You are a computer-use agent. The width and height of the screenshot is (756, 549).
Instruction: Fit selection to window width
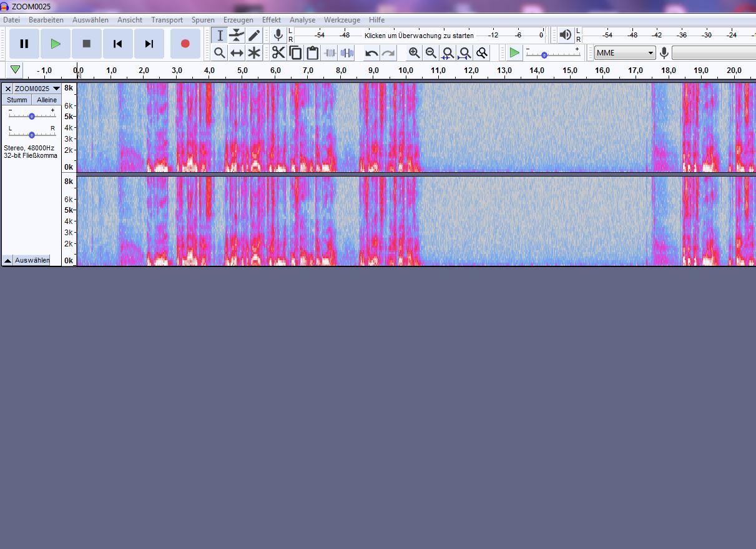click(x=448, y=53)
